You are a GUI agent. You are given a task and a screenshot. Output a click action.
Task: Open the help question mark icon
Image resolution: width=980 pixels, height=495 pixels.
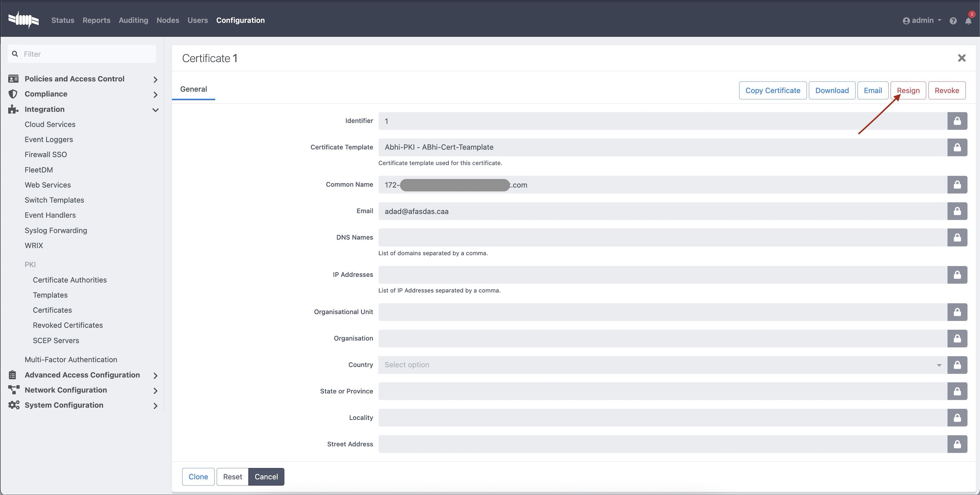[x=953, y=21]
